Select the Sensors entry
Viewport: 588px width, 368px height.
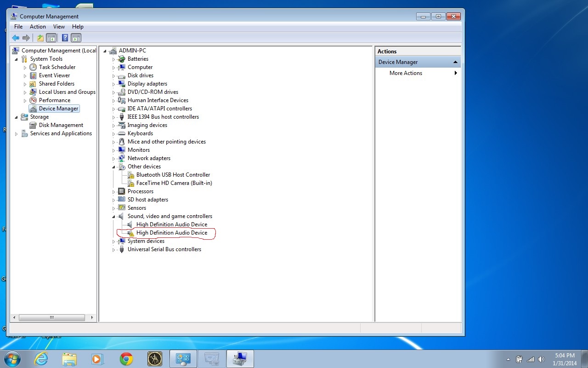(x=137, y=208)
